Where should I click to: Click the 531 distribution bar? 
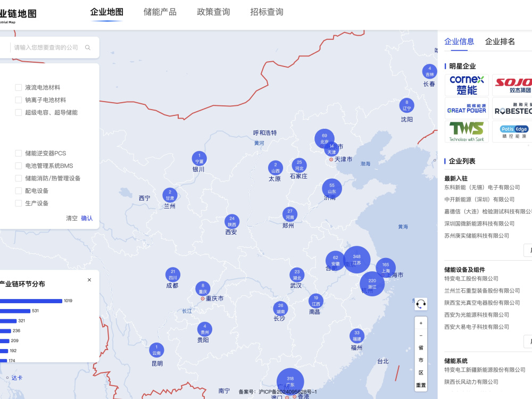(15, 311)
